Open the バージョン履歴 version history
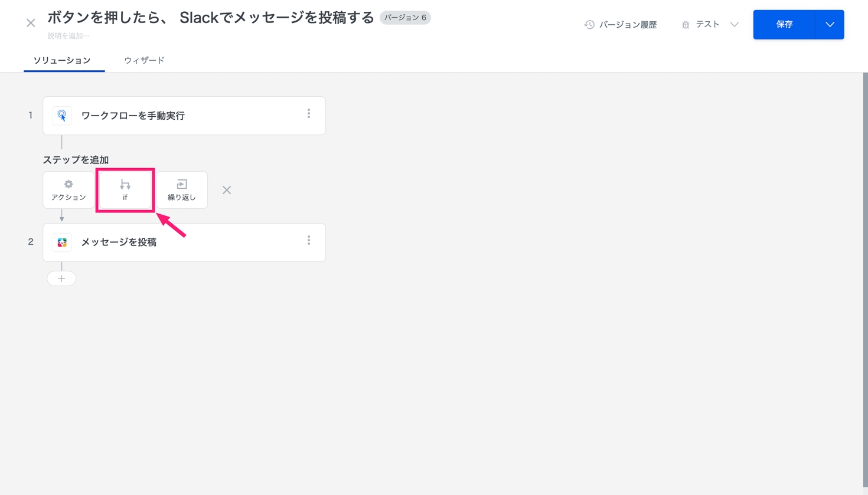 [621, 25]
